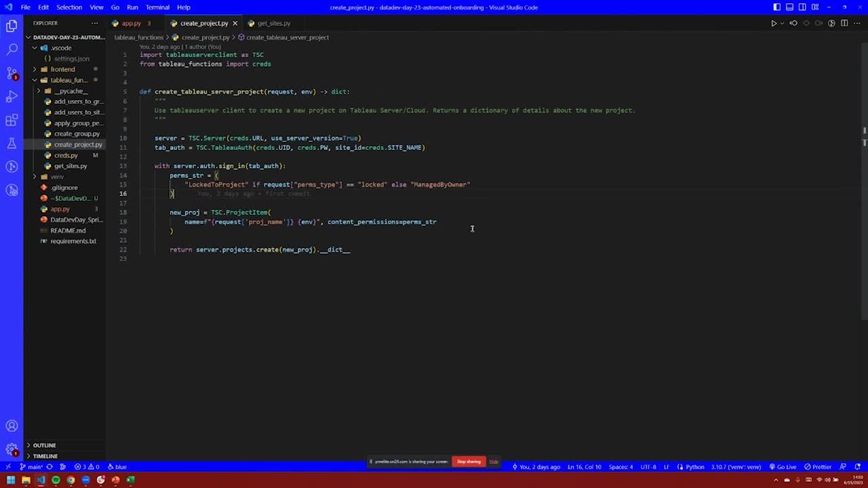Viewport: 868px width, 488px height.
Task: Open notifications bell in status bar
Action: point(859,466)
